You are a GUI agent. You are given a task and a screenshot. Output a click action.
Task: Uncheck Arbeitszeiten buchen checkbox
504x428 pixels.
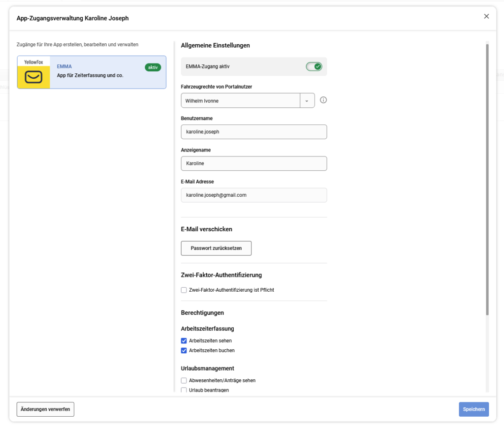click(x=184, y=351)
